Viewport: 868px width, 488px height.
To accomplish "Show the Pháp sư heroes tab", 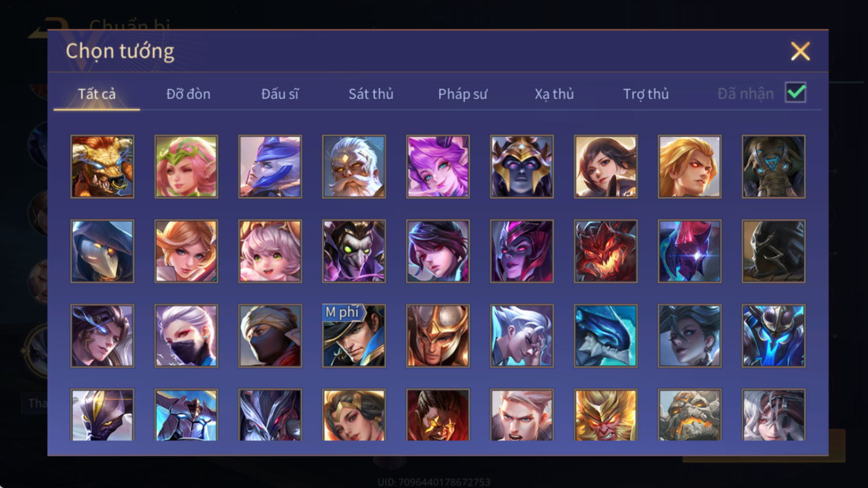I will pyautogui.click(x=463, y=94).
